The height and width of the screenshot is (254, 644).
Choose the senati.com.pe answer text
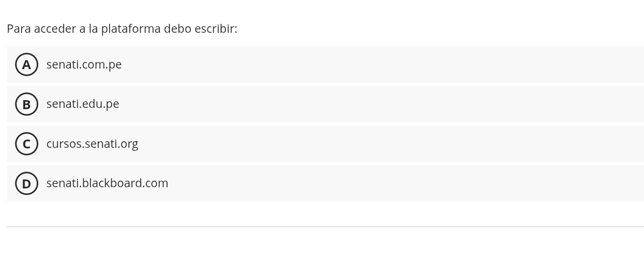click(x=84, y=64)
